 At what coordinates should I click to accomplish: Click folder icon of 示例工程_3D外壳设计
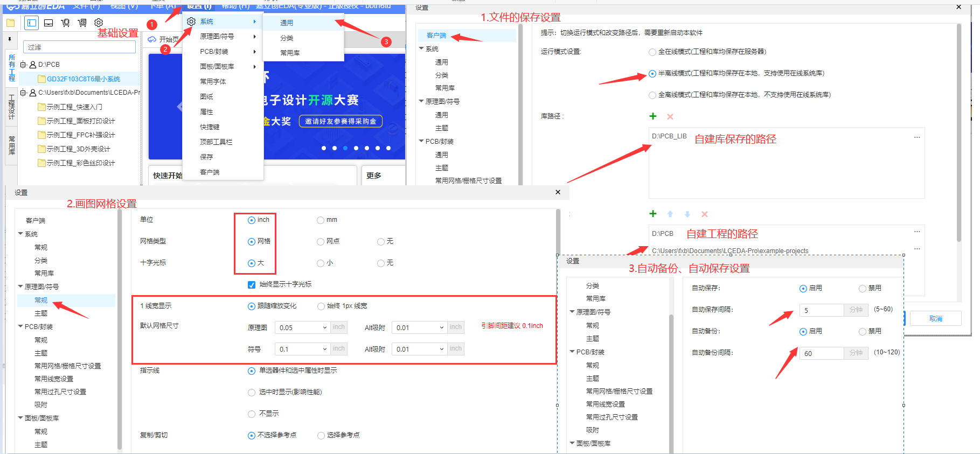[x=41, y=149]
